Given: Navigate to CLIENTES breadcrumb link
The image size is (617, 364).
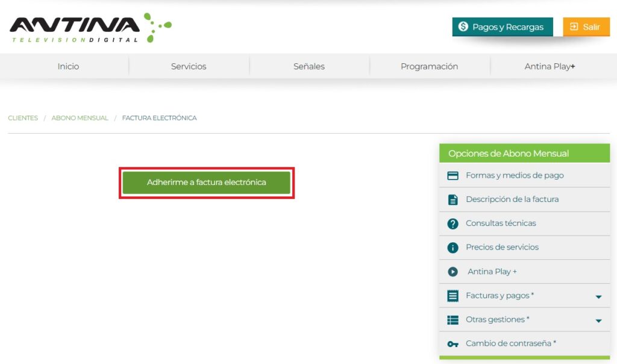Looking at the screenshot, I should 23,118.
